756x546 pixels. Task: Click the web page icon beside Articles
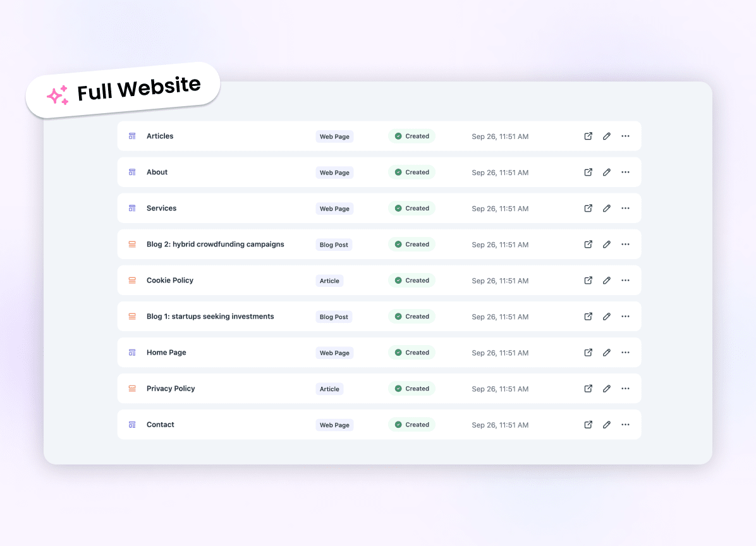pyautogui.click(x=132, y=136)
